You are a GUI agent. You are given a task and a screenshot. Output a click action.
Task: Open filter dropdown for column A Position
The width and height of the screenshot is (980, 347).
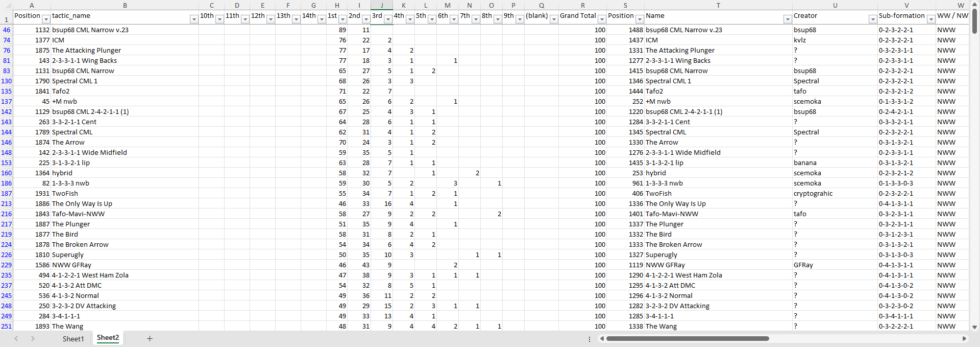tap(46, 19)
